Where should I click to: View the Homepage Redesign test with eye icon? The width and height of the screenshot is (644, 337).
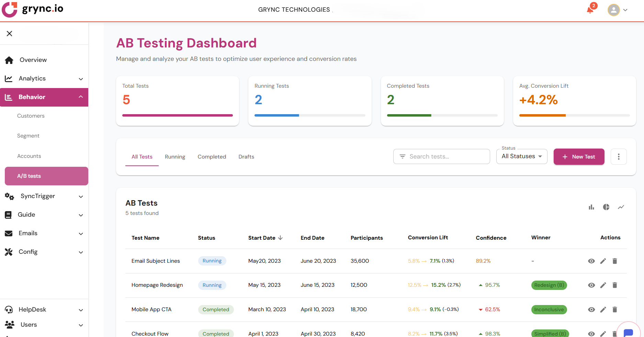click(x=591, y=285)
